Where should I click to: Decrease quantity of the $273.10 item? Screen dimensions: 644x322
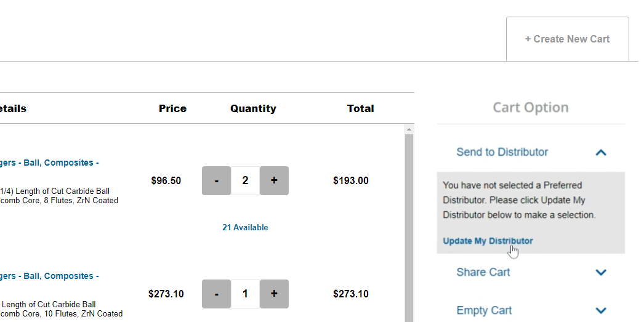click(x=216, y=294)
